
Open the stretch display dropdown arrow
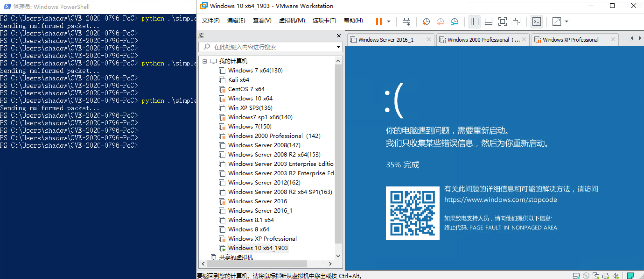pyautogui.click(x=566, y=21)
